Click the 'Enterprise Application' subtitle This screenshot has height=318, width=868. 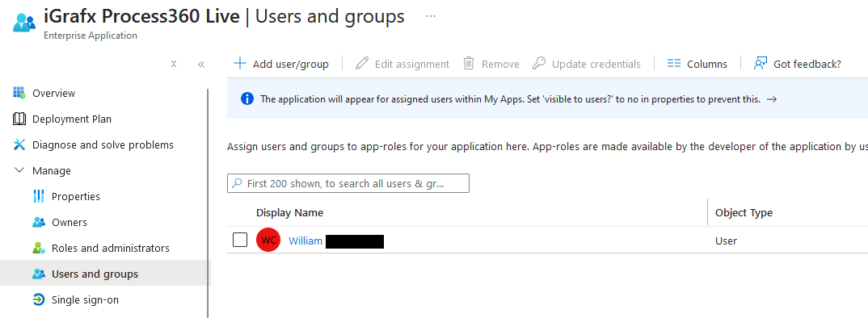(91, 36)
